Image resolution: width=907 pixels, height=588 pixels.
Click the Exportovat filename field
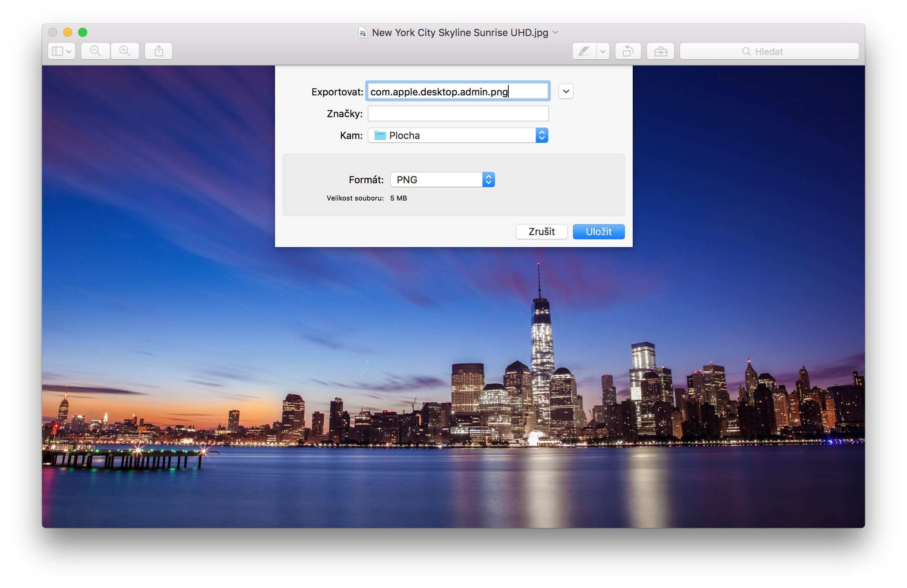click(457, 92)
